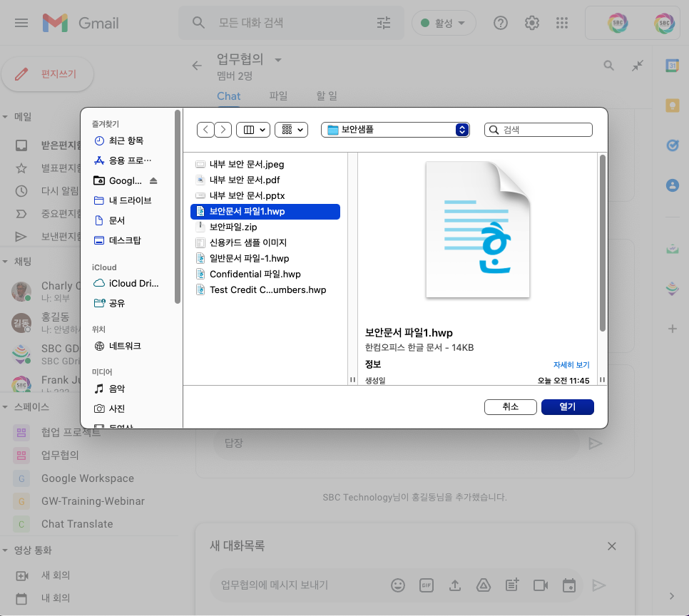Switch to the 파일 tab
Screen dimensions: 689x616
click(278, 96)
